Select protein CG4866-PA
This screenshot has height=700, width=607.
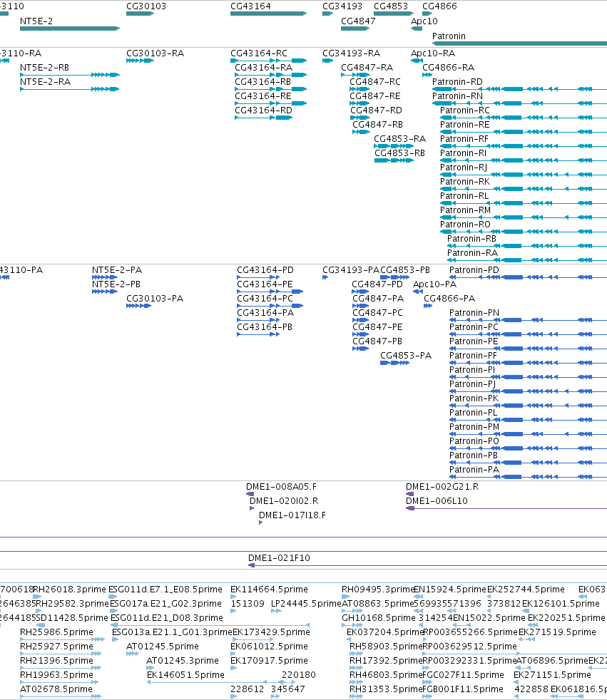(449, 299)
